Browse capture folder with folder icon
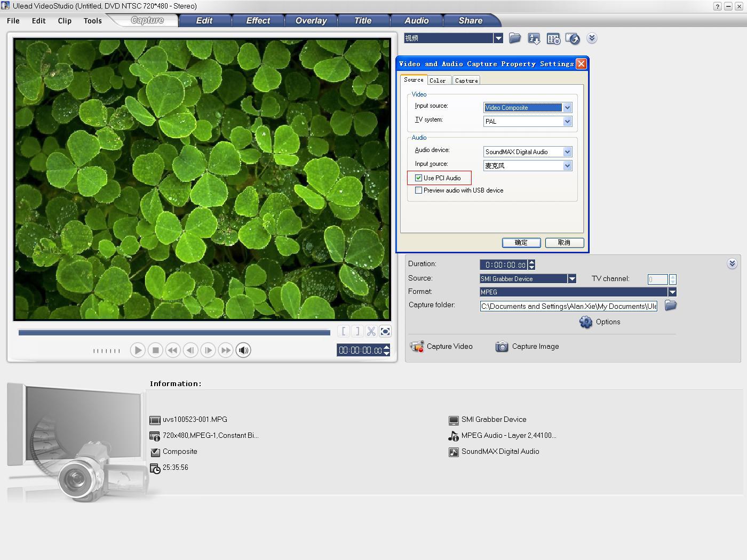 [x=671, y=306]
